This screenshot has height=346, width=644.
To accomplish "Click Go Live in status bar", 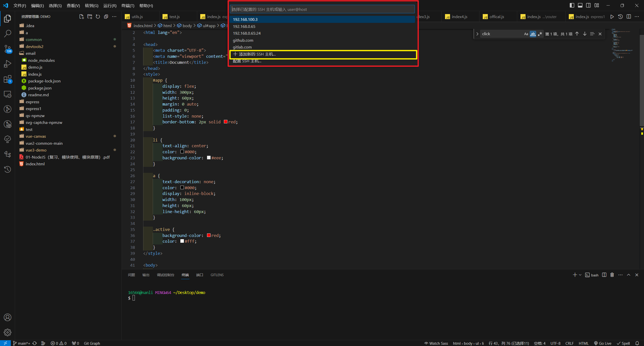I will [603, 343].
